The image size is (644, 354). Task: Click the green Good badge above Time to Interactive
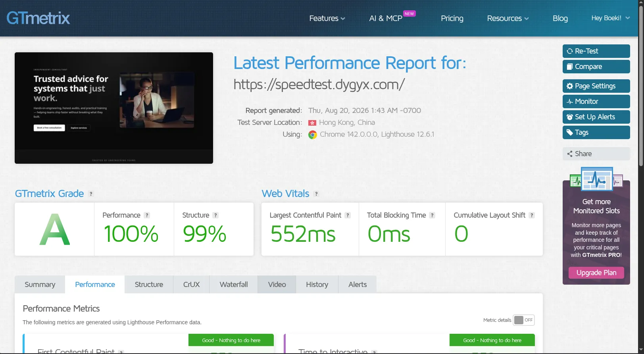(x=492, y=340)
